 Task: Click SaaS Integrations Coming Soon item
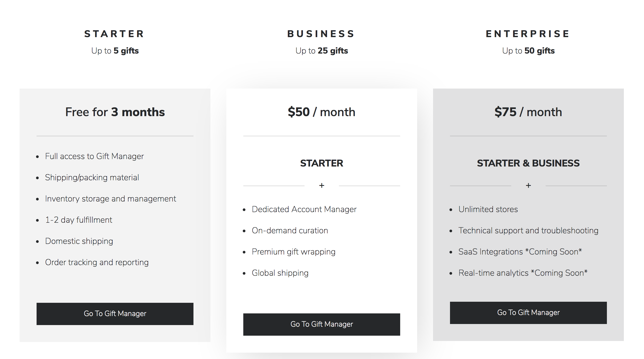click(x=520, y=252)
